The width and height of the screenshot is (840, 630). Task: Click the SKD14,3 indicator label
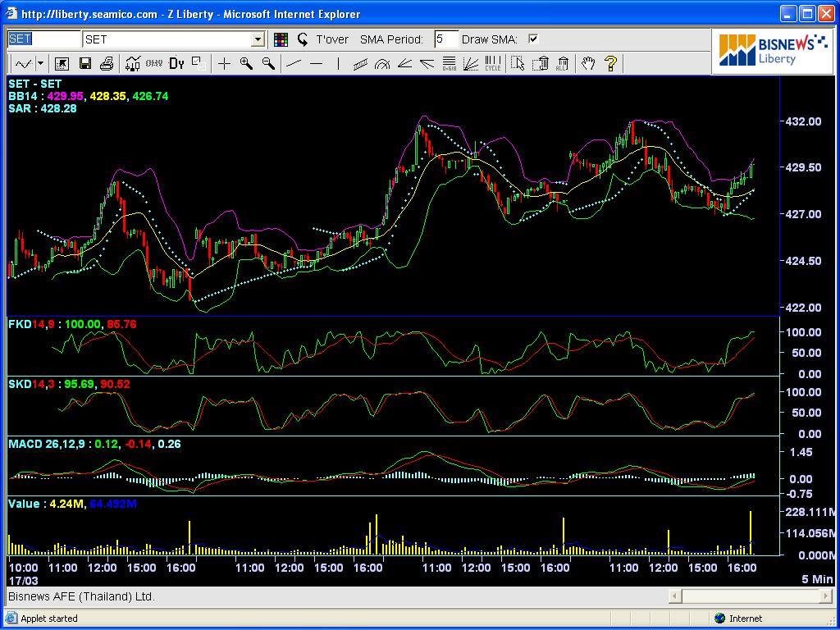[x=30, y=384]
